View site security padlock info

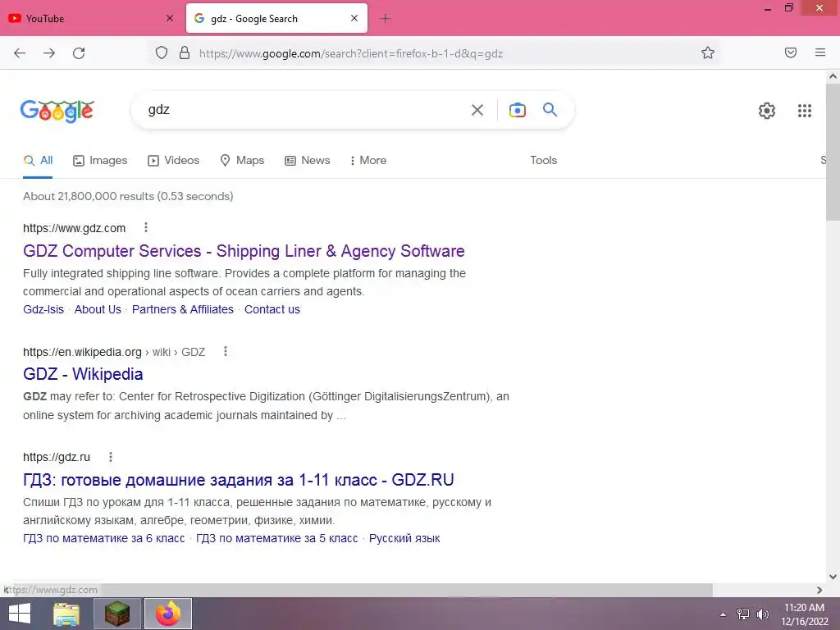pyautogui.click(x=185, y=52)
